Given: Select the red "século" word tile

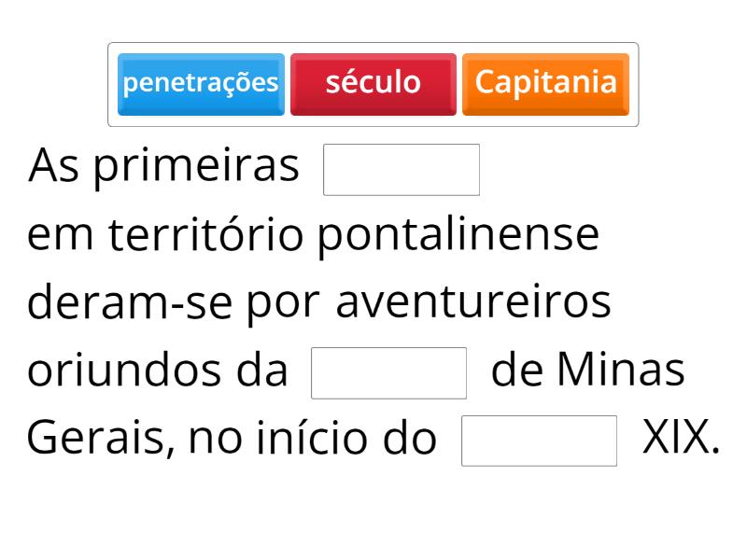Looking at the screenshot, I should pos(373,83).
